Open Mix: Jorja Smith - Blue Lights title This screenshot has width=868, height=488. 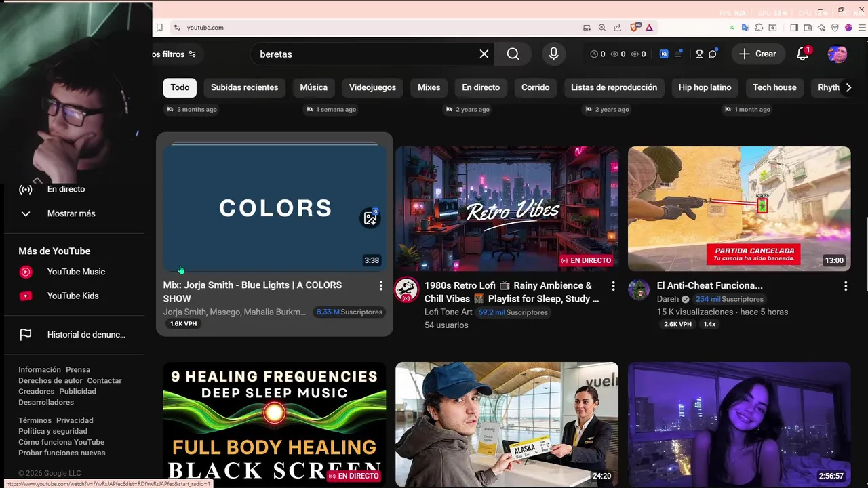click(252, 291)
